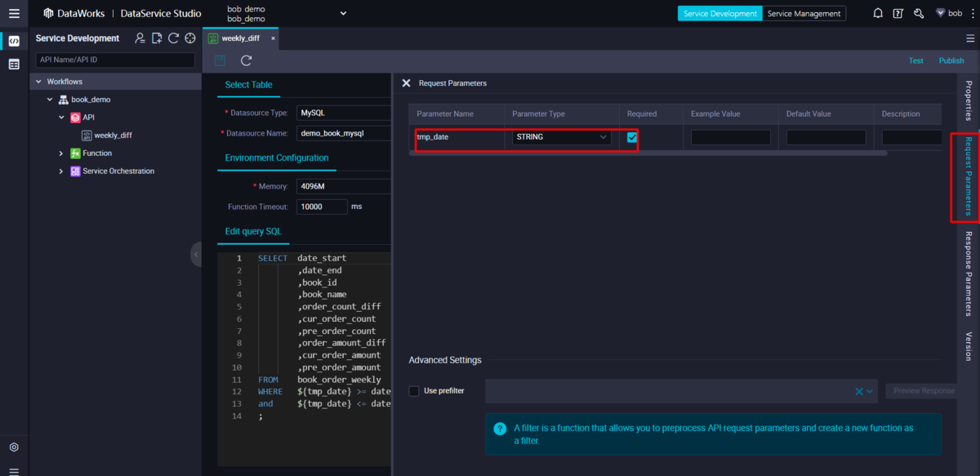Click the tmp_date parameter name cell
This screenshot has height=476, width=980.
tap(456, 137)
